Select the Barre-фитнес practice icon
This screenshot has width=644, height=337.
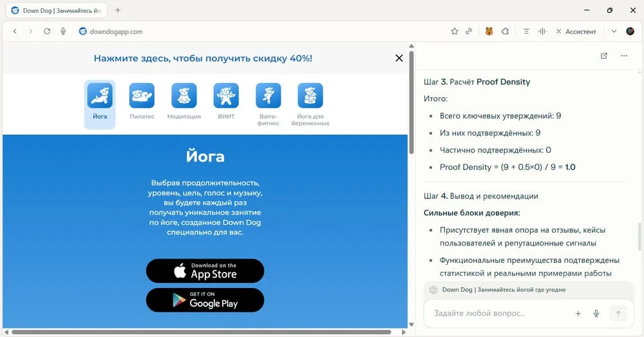pyautogui.click(x=268, y=96)
